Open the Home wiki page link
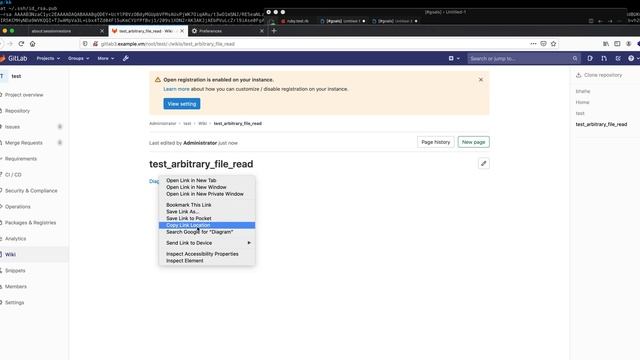This screenshot has height=360, width=640. point(582,102)
